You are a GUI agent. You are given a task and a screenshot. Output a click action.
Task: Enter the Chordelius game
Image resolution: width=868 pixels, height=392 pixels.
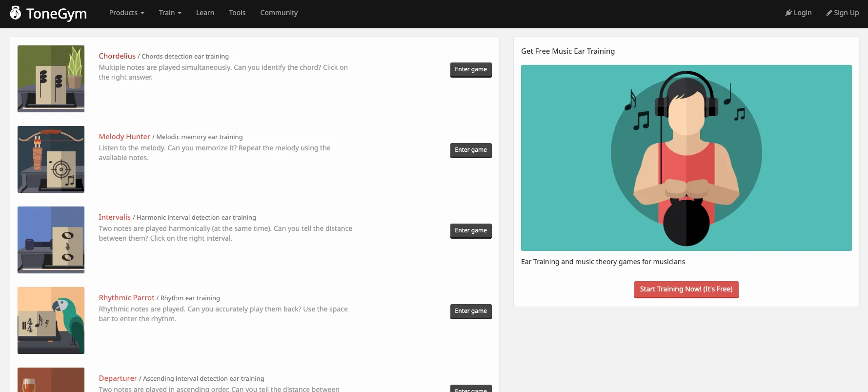(x=471, y=69)
